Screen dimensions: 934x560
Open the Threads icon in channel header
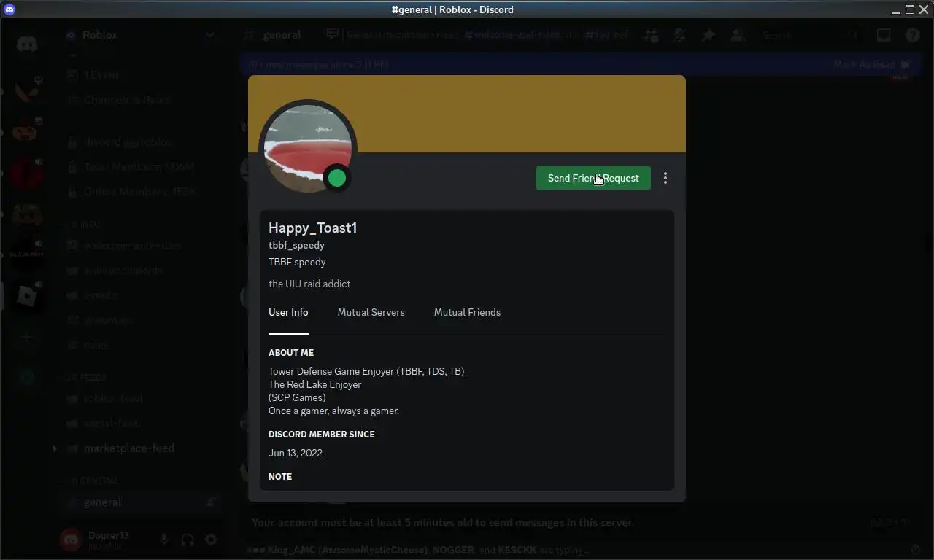coord(651,34)
